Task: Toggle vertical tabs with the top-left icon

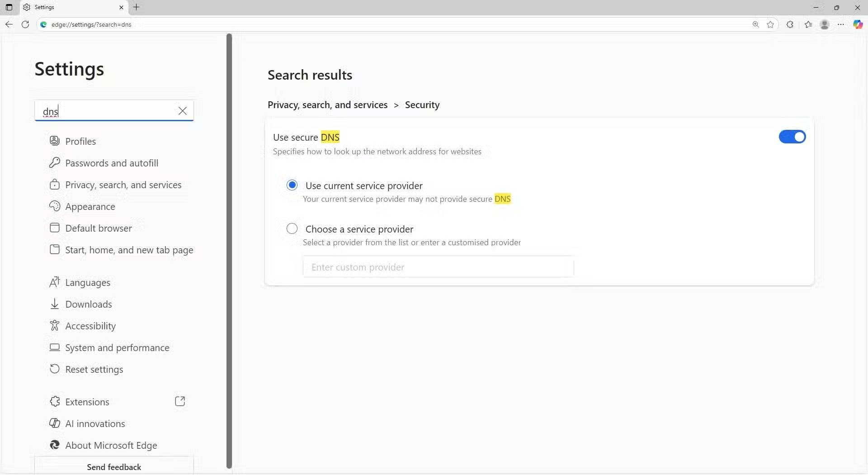Action: (x=9, y=7)
